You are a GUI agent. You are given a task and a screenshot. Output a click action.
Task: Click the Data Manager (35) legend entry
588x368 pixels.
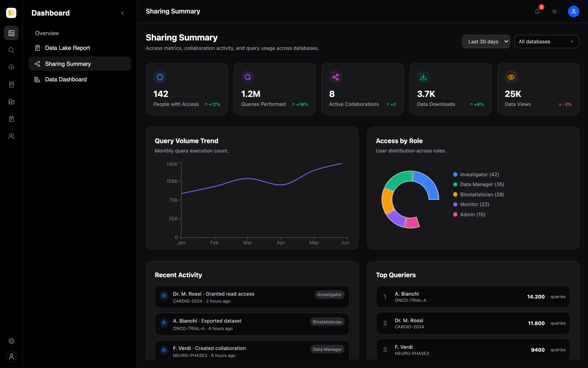coord(479,184)
